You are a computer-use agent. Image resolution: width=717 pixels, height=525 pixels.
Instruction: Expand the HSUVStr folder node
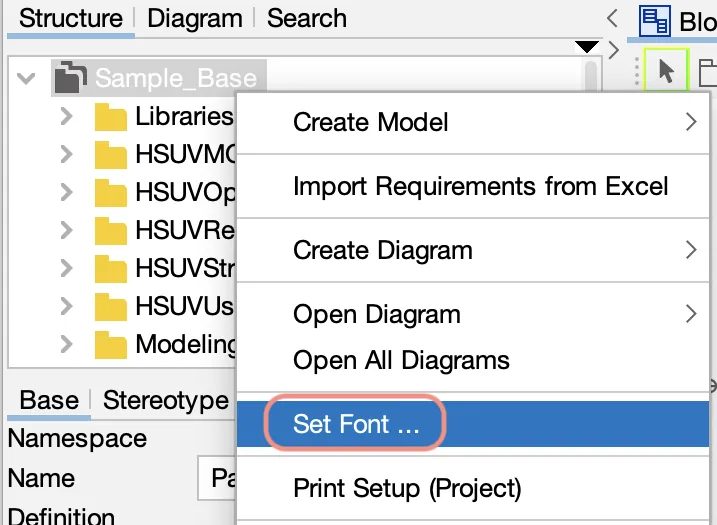(x=66, y=268)
